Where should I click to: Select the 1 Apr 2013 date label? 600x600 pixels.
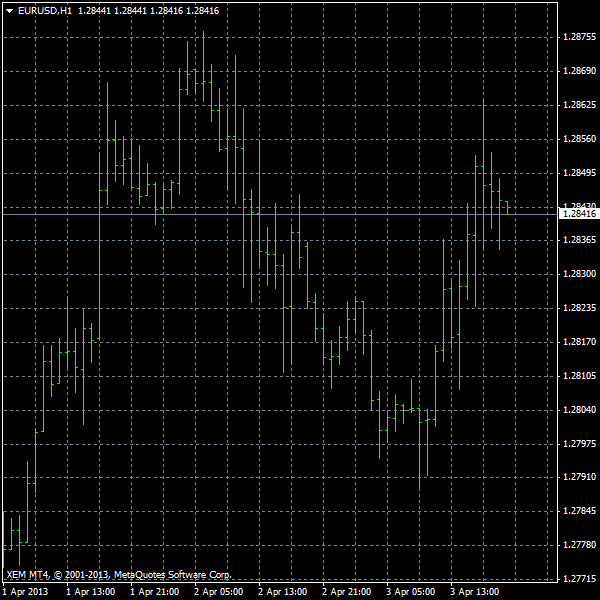pyautogui.click(x=25, y=592)
